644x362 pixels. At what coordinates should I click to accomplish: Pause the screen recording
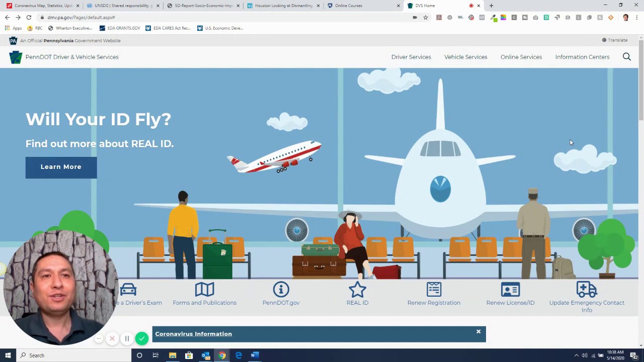tap(127, 339)
